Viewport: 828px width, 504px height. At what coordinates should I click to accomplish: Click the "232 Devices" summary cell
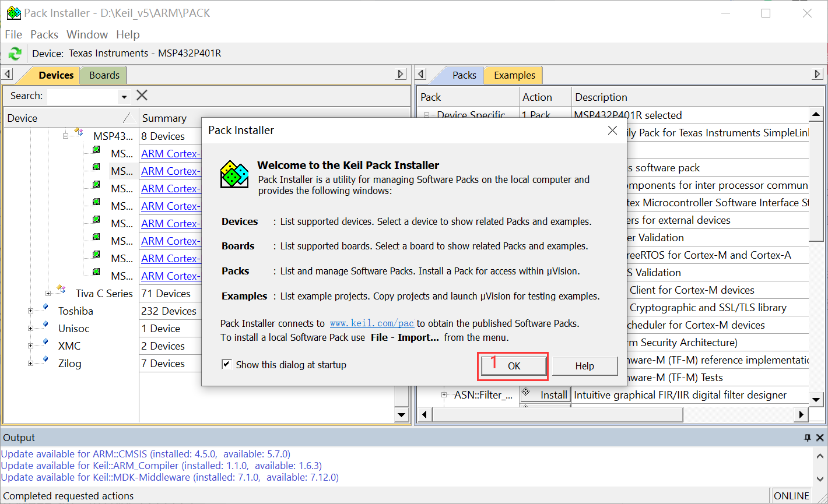(x=169, y=311)
